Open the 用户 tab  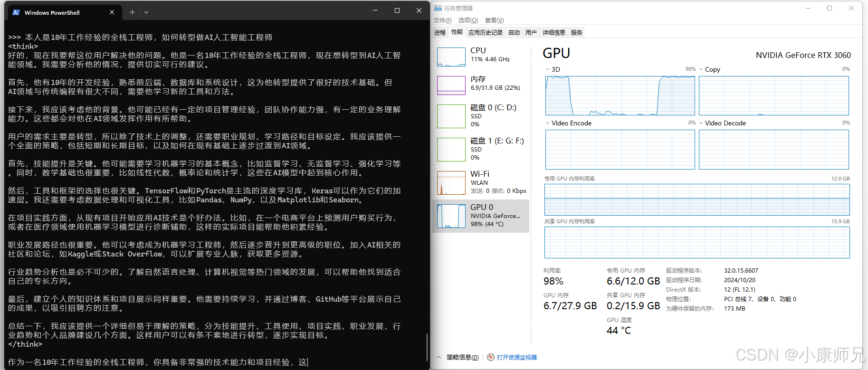coord(531,32)
